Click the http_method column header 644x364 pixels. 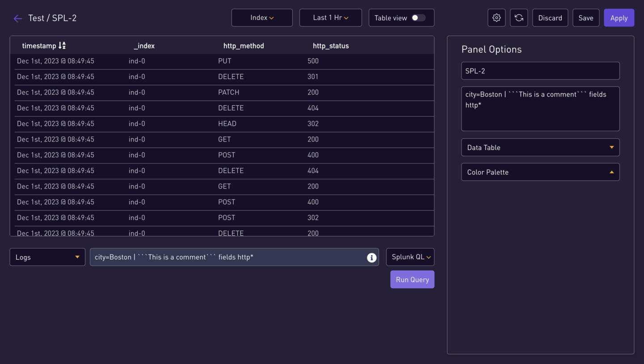[x=244, y=46]
